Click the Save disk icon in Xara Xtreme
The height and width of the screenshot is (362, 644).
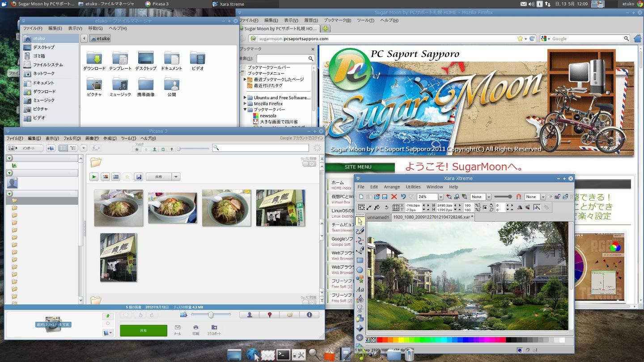tap(385, 197)
